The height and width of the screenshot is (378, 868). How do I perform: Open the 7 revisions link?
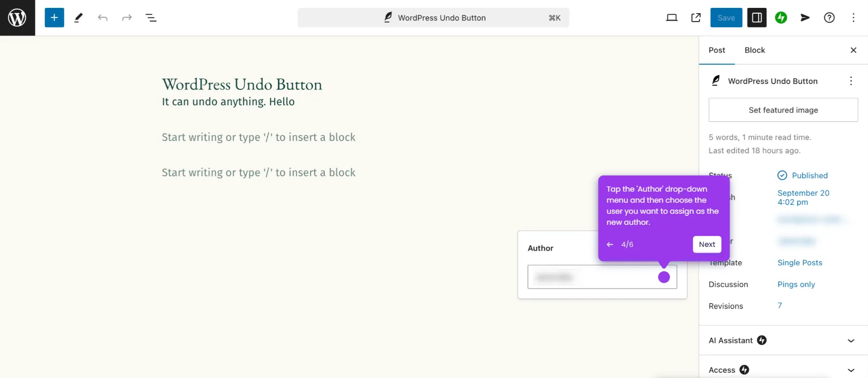point(780,305)
